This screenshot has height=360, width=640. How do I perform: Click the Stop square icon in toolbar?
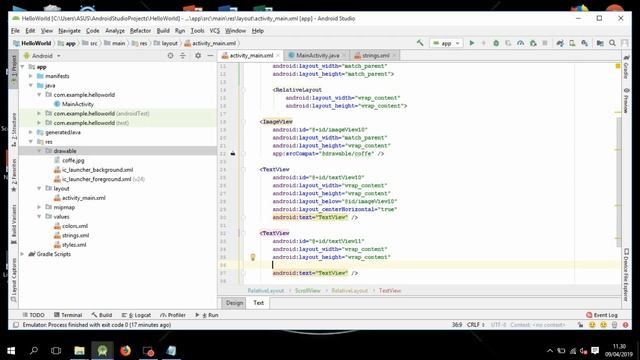click(545, 43)
